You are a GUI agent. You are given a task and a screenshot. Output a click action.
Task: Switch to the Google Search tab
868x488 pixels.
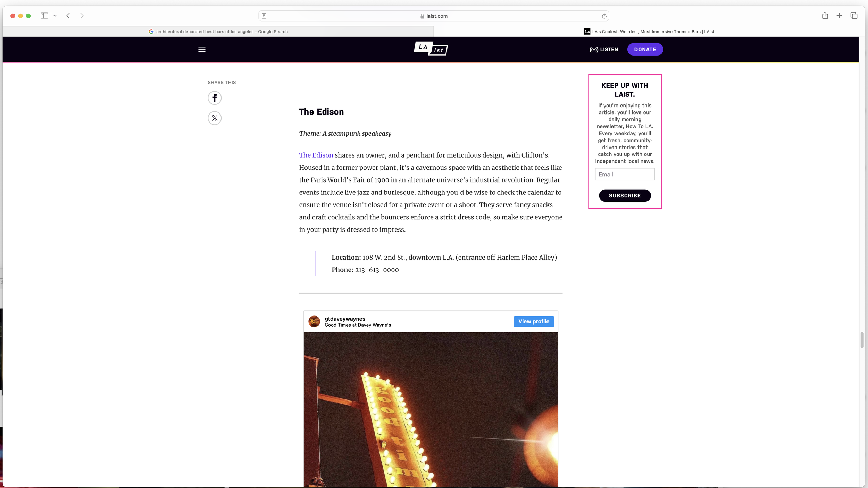[218, 32]
